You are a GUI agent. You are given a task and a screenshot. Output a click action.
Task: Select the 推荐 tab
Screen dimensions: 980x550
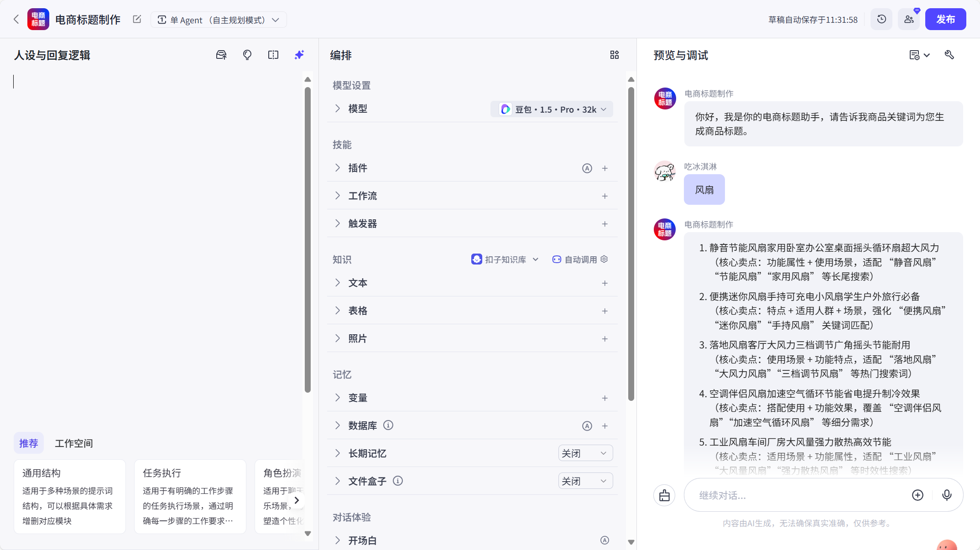coord(28,443)
